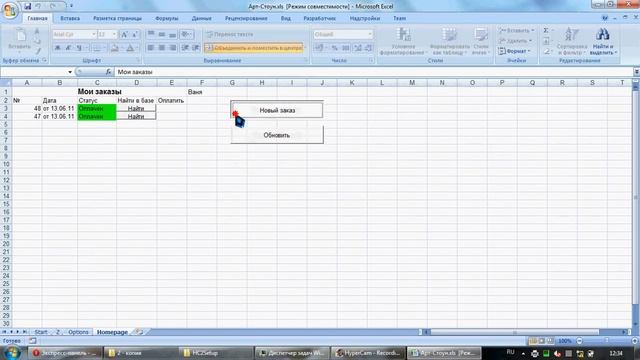640x360 pixels.
Task: Switch to the Данные ribbon tab
Action: pyautogui.click(x=201, y=18)
